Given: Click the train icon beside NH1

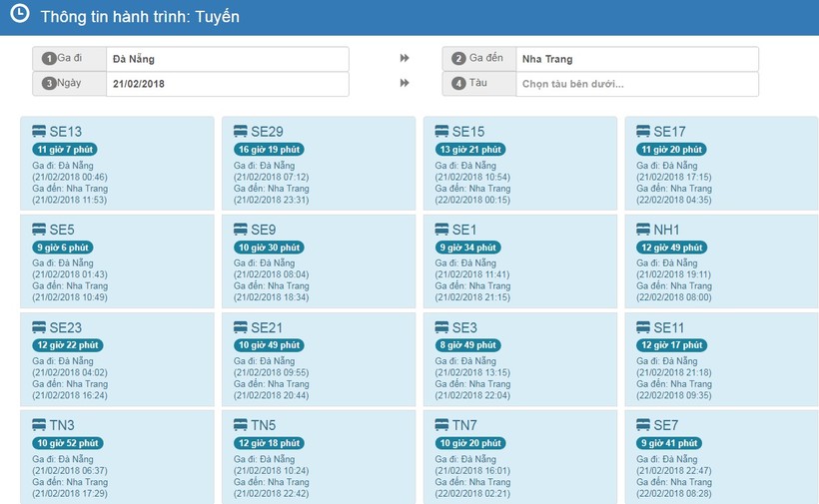Looking at the screenshot, I should coord(644,230).
